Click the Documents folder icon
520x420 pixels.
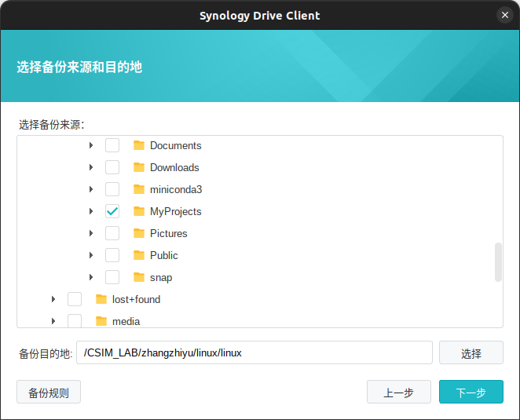(139, 145)
